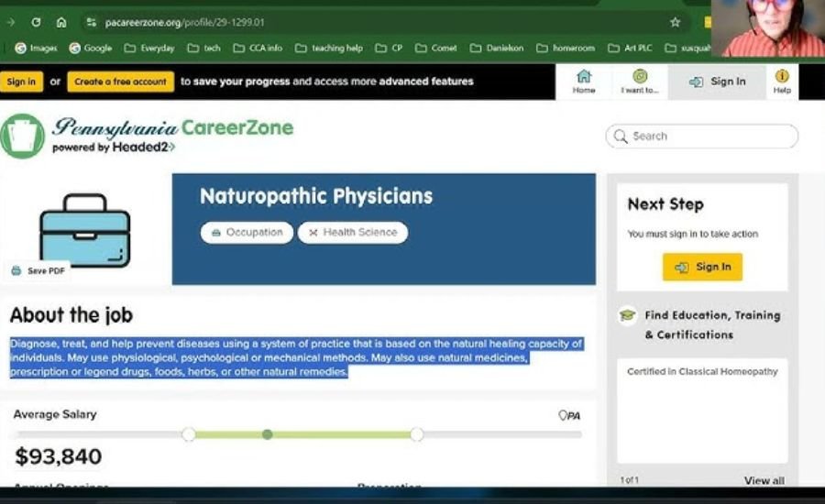Select the Health Science tag pill
The height and width of the screenshot is (504, 825).
(x=353, y=232)
